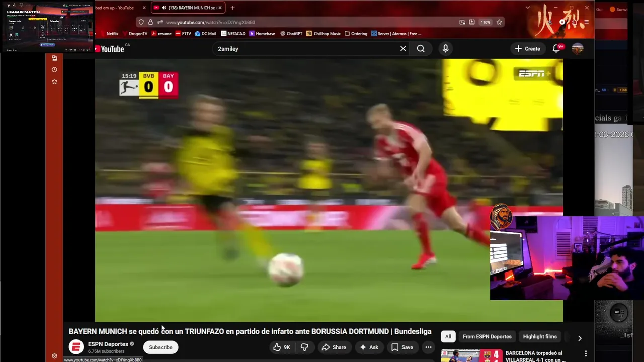Screen dimensions: 644x362
Task: Click the bookmarks sidebar icon in red strip
Action: click(54, 58)
